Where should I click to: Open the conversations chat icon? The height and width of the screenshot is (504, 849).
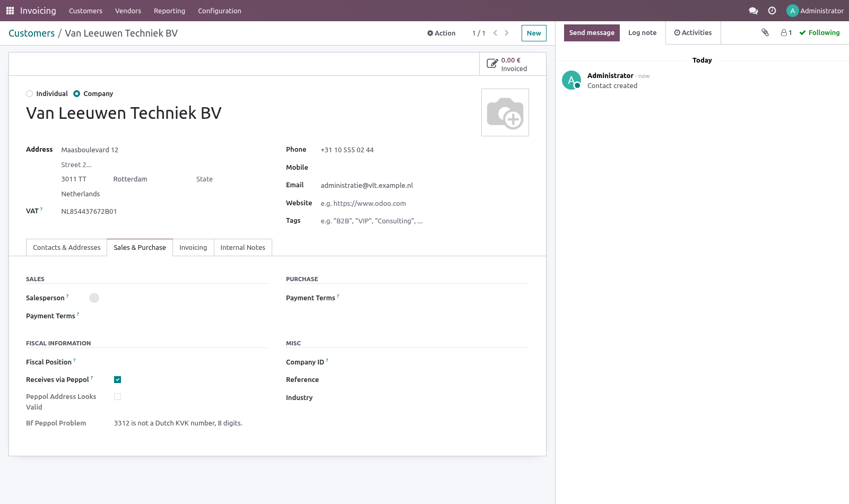click(753, 11)
